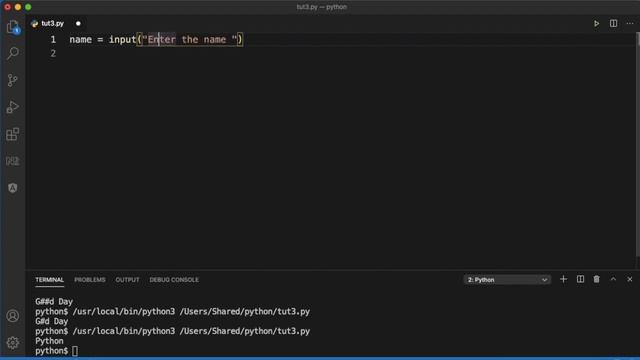The height and width of the screenshot is (360, 640).
Task: Split the editor to the right
Action: 613,24
